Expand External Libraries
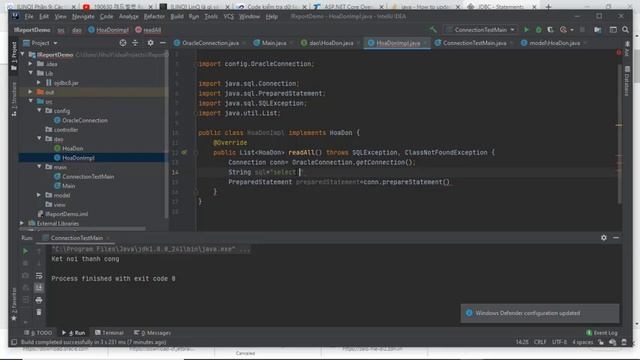The width and height of the screenshot is (640, 360). click(x=22, y=223)
